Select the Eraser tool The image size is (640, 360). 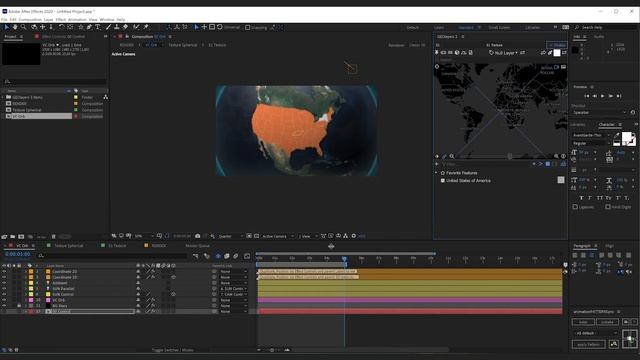click(x=125, y=27)
